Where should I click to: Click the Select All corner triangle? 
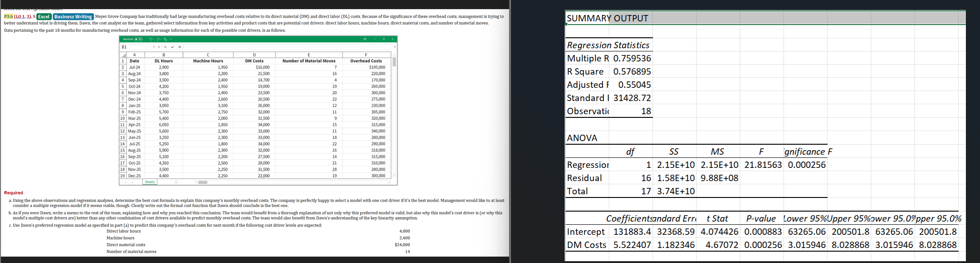123,55
